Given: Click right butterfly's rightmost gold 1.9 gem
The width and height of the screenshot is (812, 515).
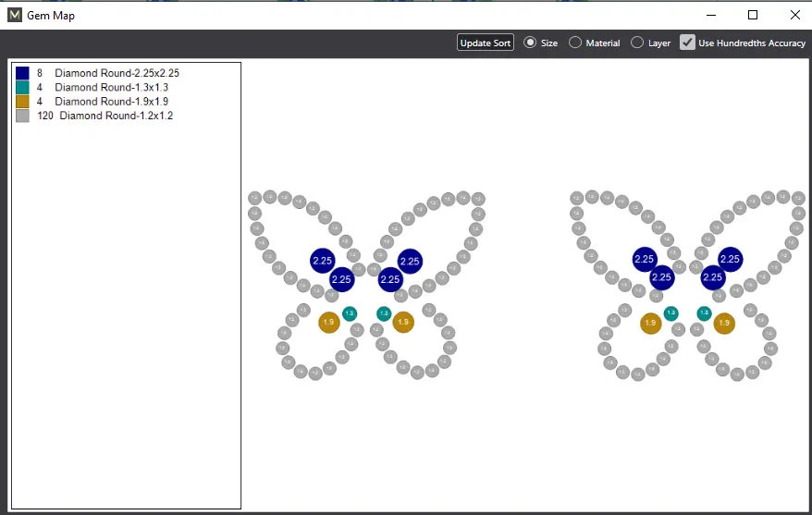Looking at the screenshot, I should coord(724,324).
